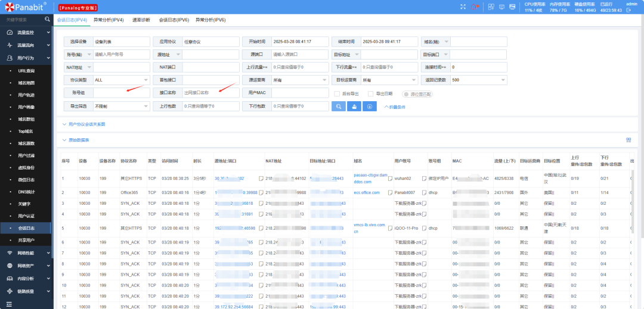Expand the 流量监控 sidebar menu arrow

(x=48, y=32)
